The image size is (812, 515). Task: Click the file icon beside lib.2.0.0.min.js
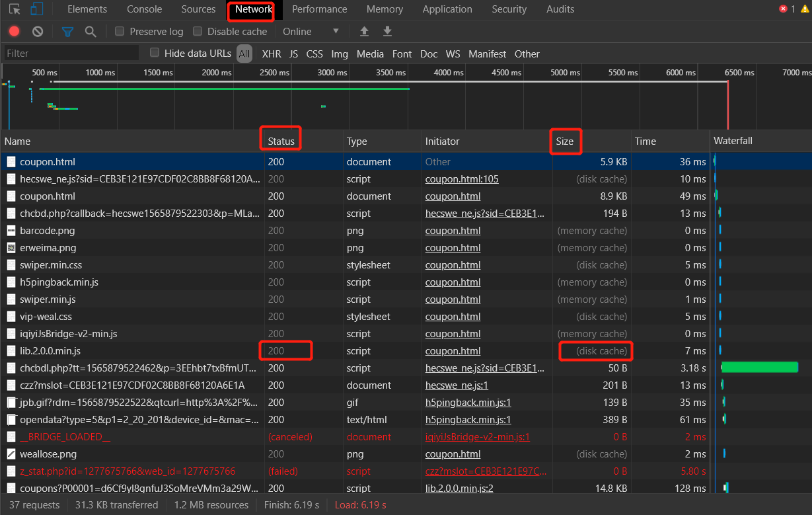11,351
